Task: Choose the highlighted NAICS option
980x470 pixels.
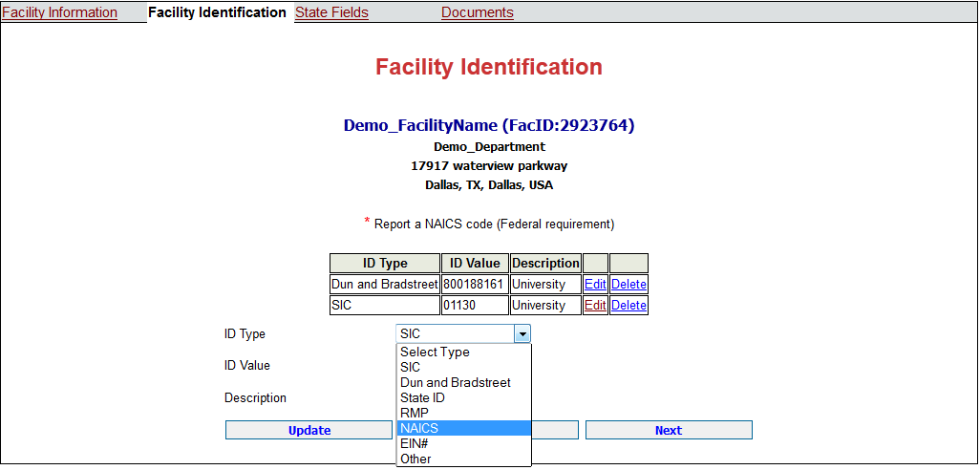Action: pos(464,428)
